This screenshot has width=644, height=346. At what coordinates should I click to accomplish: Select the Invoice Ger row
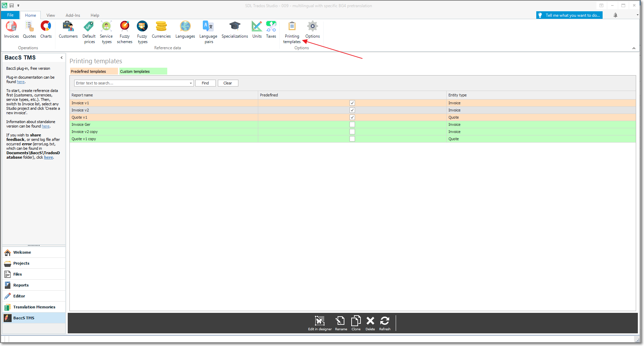click(x=353, y=124)
